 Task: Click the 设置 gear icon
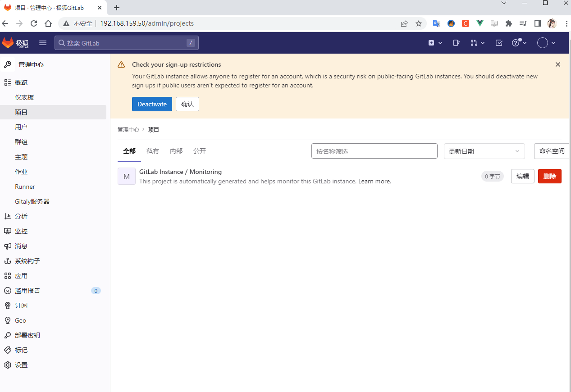tap(8, 365)
